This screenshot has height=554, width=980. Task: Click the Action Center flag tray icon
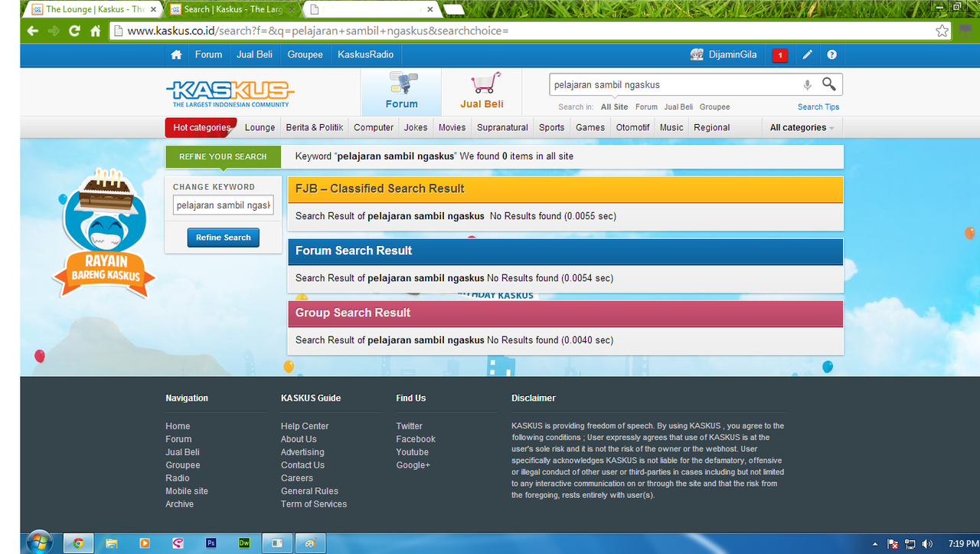[893, 544]
